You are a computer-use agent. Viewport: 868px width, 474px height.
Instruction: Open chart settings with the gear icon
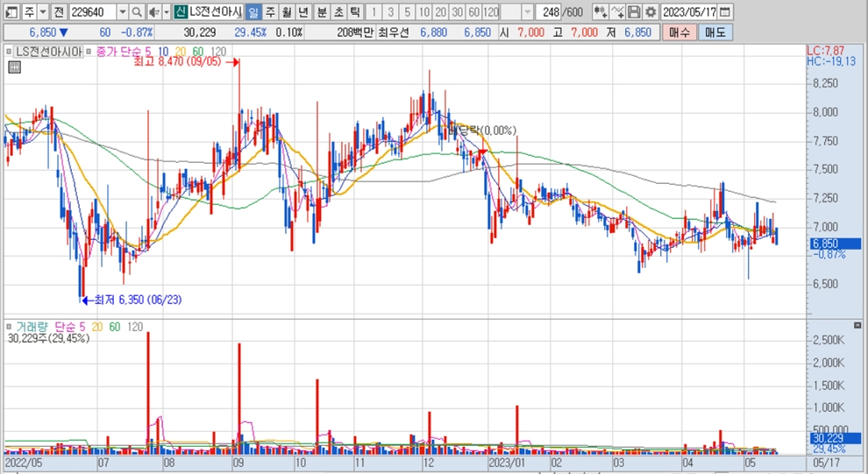tap(650, 12)
